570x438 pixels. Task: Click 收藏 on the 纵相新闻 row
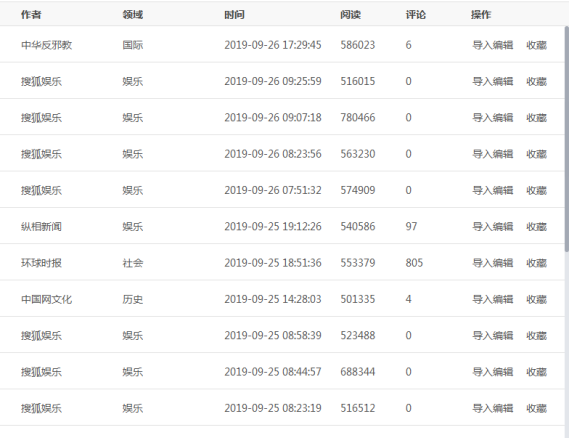click(537, 227)
